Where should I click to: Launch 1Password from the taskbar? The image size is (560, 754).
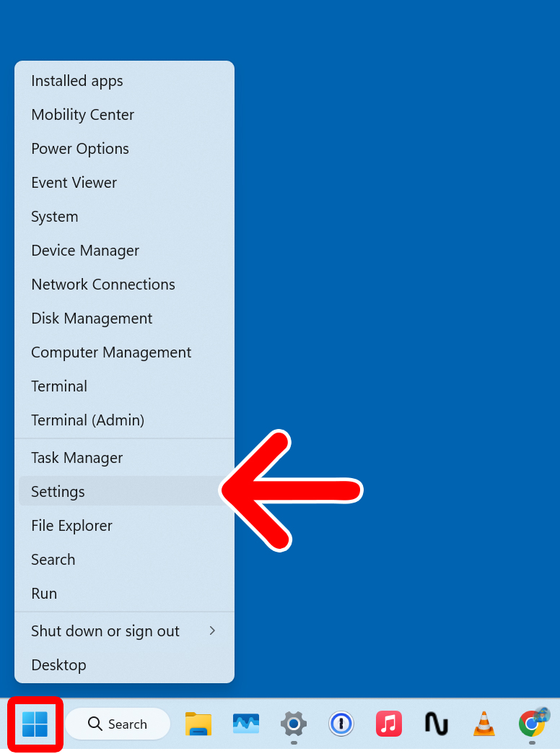tap(341, 724)
